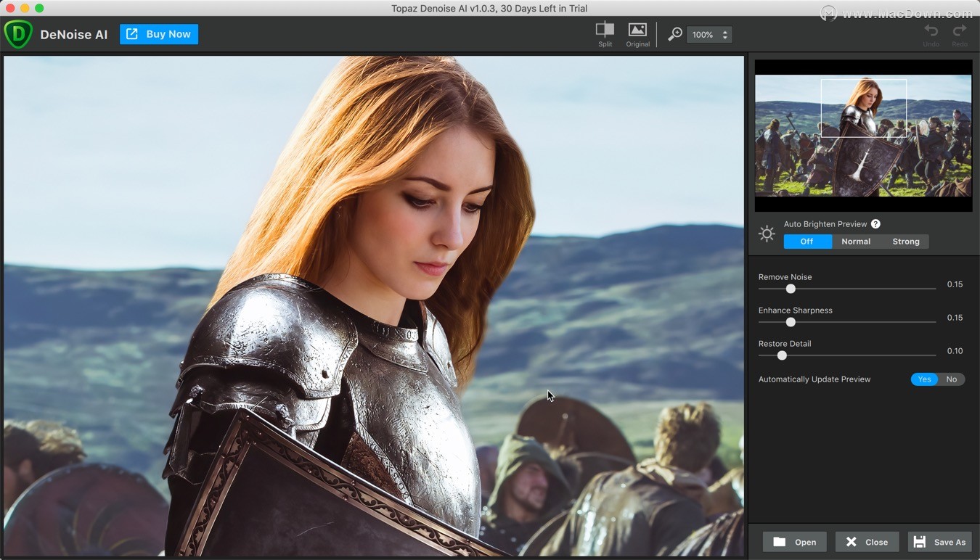Click the Buy Now button
The image size is (980, 560).
(x=158, y=33)
